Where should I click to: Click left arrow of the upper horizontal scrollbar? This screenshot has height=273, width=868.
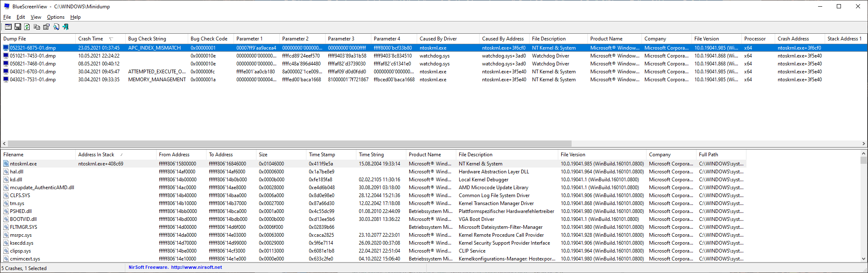4,144
